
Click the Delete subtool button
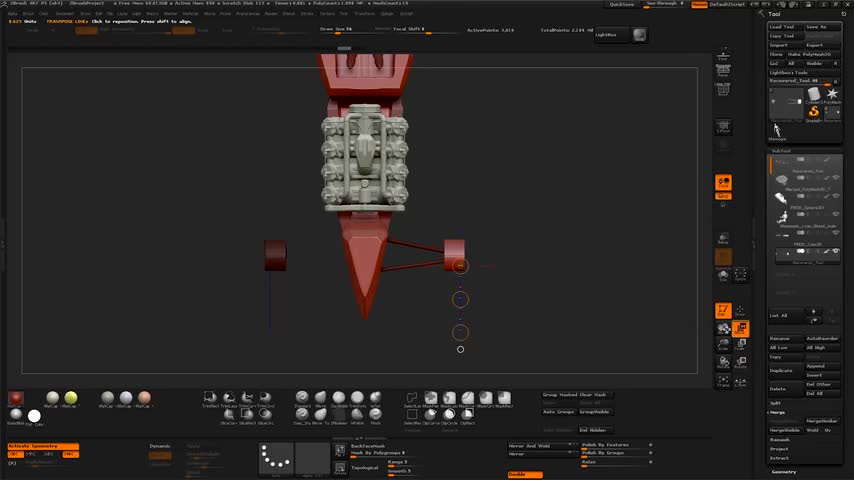click(785, 389)
